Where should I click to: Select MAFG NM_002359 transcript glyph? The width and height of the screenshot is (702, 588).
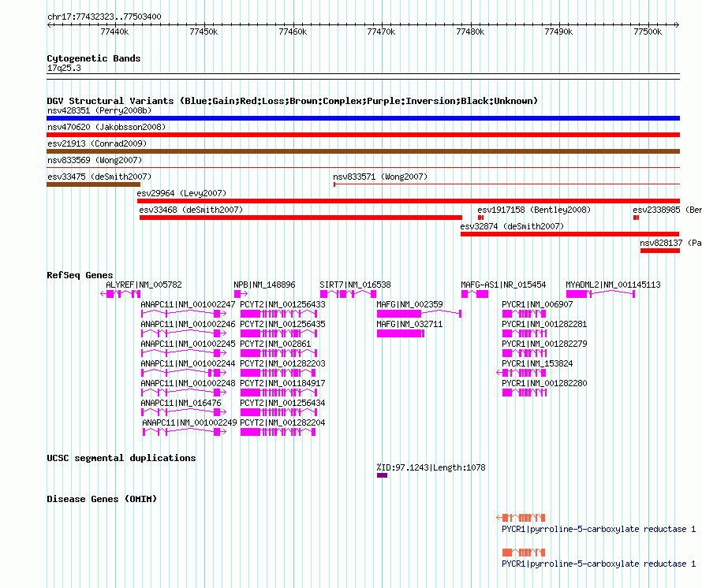click(x=419, y=313)
